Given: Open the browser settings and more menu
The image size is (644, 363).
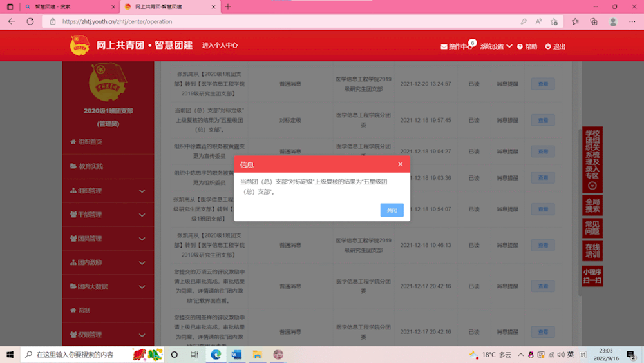Looking at the screenshot, I should [632, 21].
